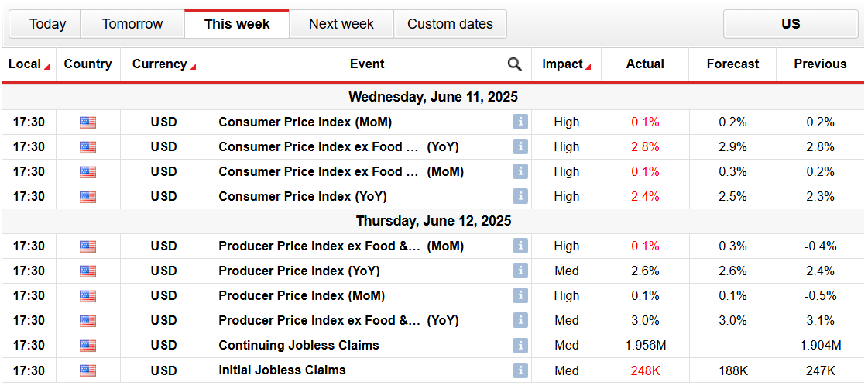Open the Continuing Jobless Claims event

click(299, 345)
